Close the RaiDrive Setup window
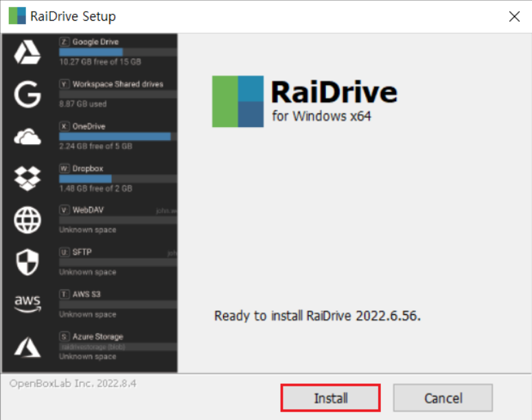Viewport: 532px width, 420px height. [513, 16]
